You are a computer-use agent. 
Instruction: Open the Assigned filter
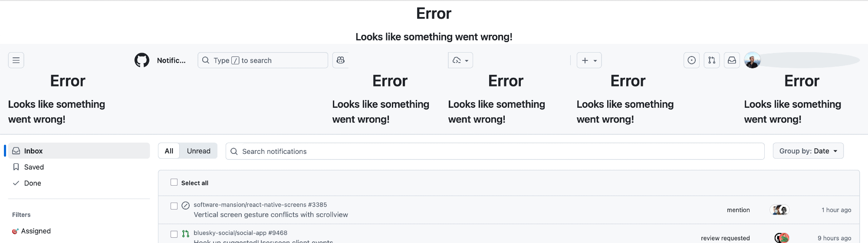click(x=36, y=231)
